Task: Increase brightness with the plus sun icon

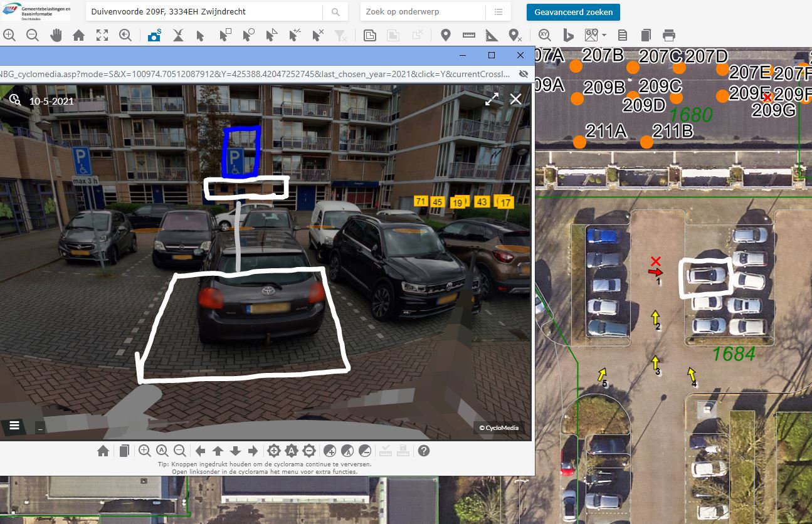Action: pyautogui.click(x=273, y=450)
